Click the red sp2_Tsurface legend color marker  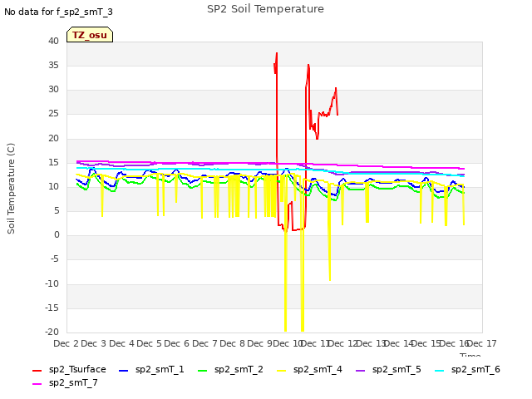pos(37,371)
